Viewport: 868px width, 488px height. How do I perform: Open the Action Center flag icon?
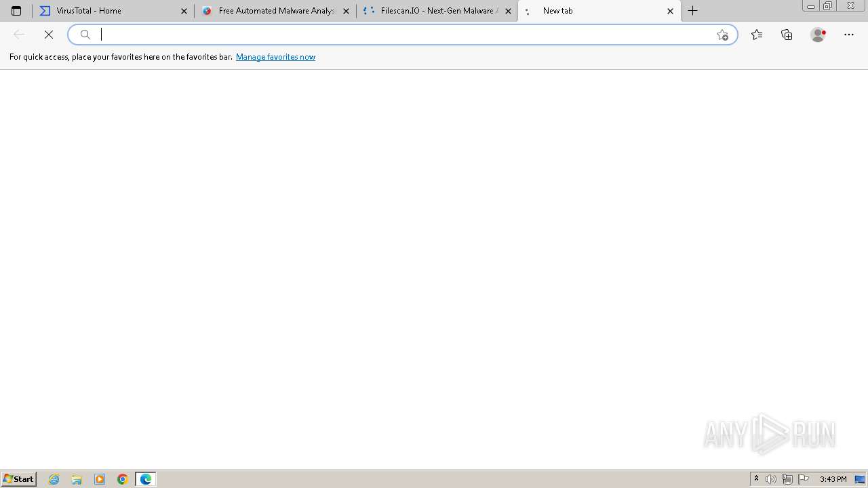[x=804, y=479]
